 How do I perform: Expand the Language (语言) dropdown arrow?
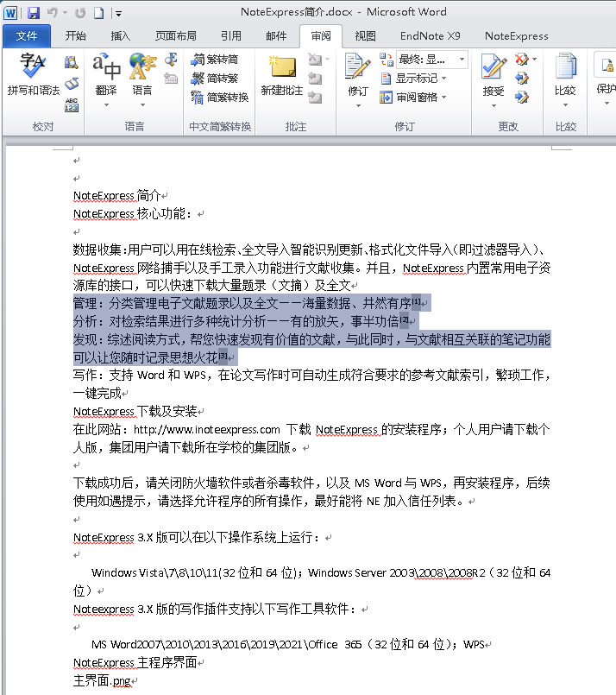[x=142, y=105]
